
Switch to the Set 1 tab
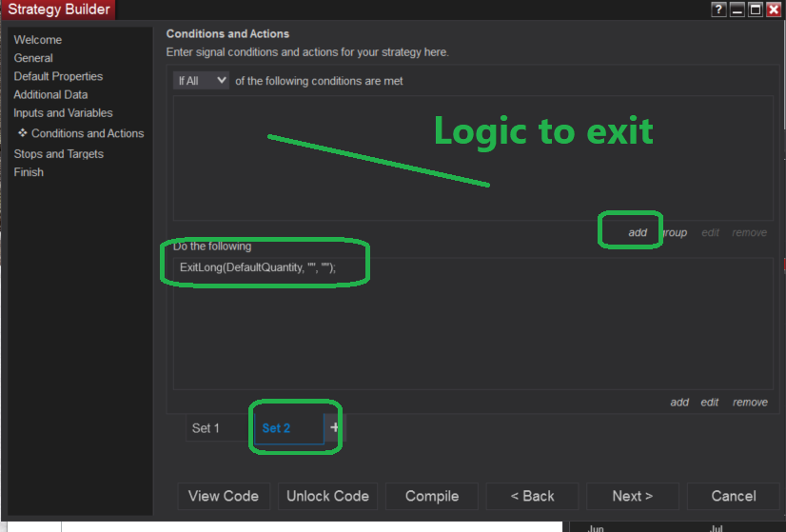tap(206, 428)
